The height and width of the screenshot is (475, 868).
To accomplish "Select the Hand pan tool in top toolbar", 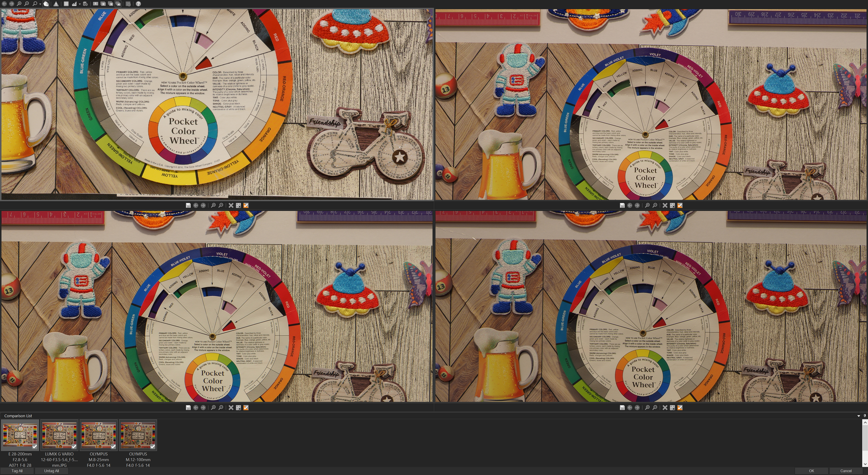I will [x=46, y=4].
